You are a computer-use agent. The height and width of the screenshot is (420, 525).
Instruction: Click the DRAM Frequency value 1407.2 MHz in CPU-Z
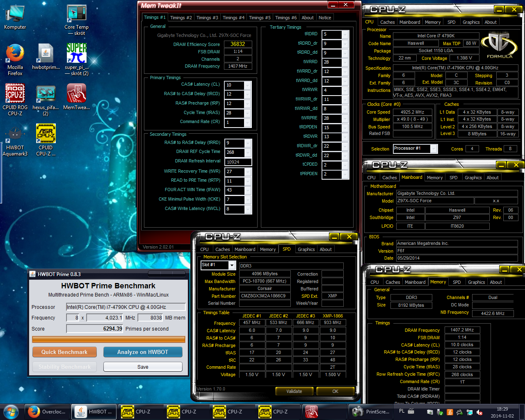click(x=462, y=330)
